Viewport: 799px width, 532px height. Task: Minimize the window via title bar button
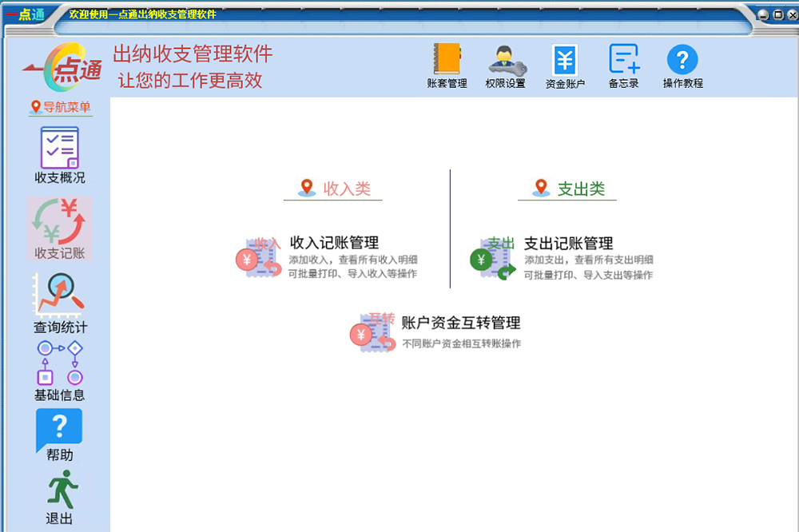point(763,14)
